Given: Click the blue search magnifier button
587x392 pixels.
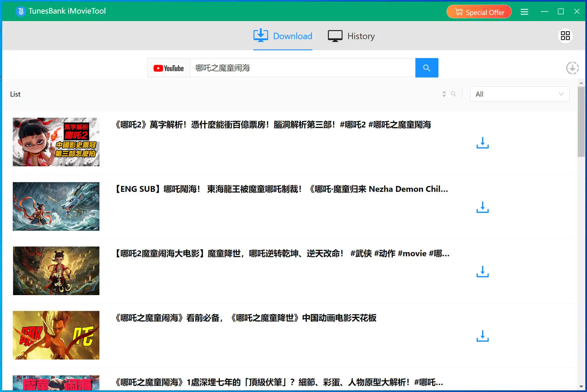Looking at the screenshot, I should (427, 68).
